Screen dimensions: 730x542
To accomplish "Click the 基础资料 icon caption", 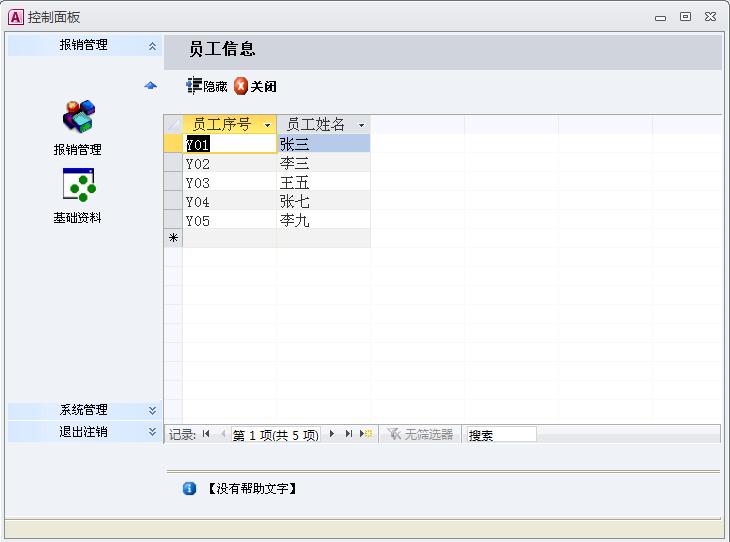I will (77, 217).
